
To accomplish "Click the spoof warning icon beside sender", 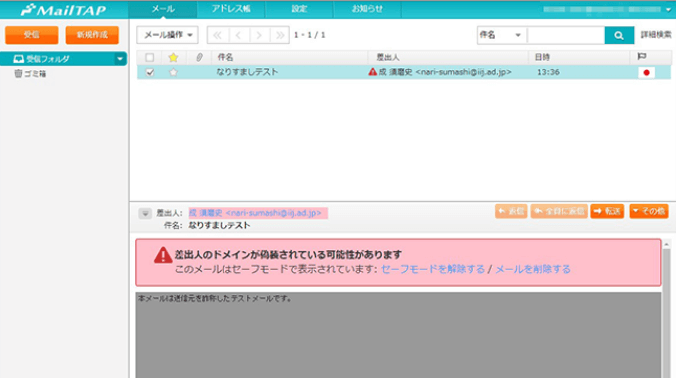I will tap(372, 72).
